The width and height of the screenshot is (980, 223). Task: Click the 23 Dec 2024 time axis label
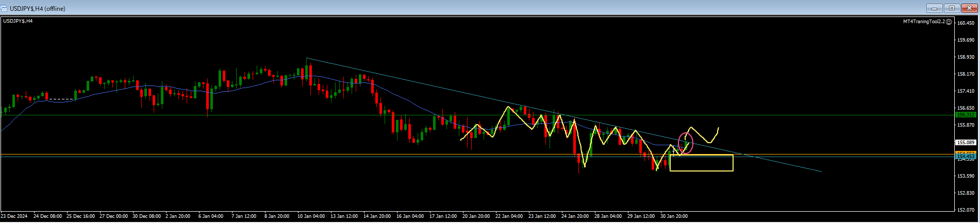pyautogui.click(x=14, y=216)
